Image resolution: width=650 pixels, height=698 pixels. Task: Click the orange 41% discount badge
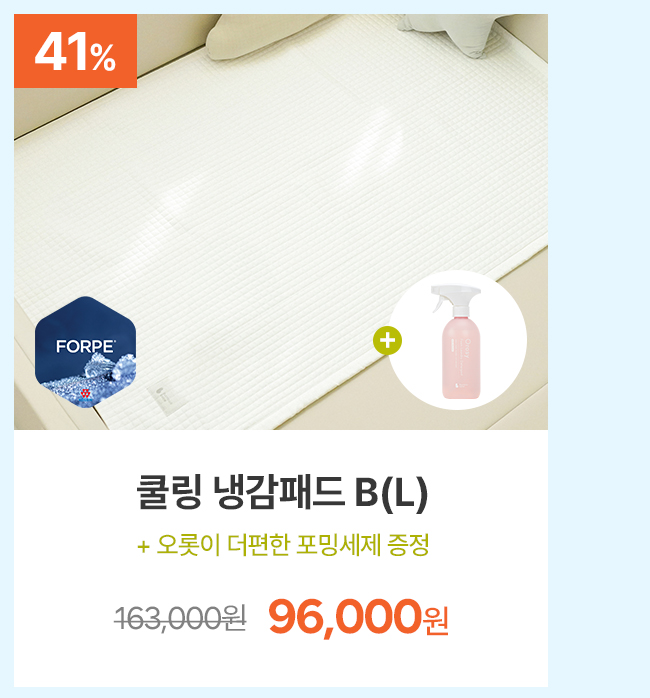coord(75,51)
